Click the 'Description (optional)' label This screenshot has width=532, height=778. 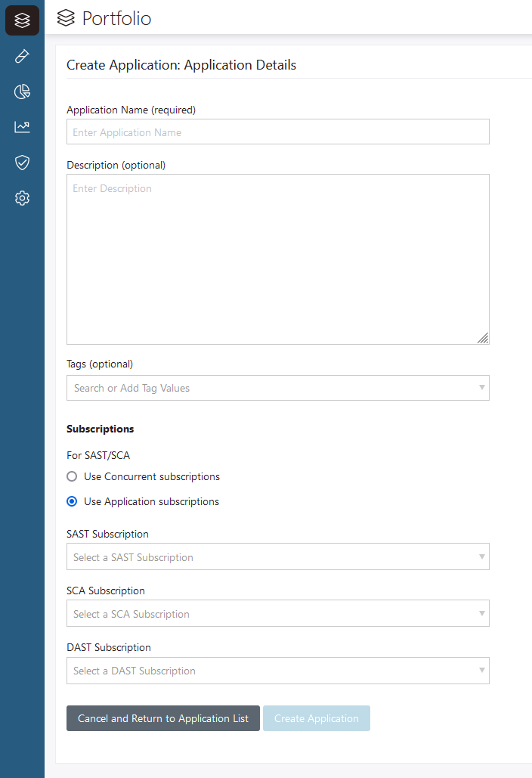(116, 165)
